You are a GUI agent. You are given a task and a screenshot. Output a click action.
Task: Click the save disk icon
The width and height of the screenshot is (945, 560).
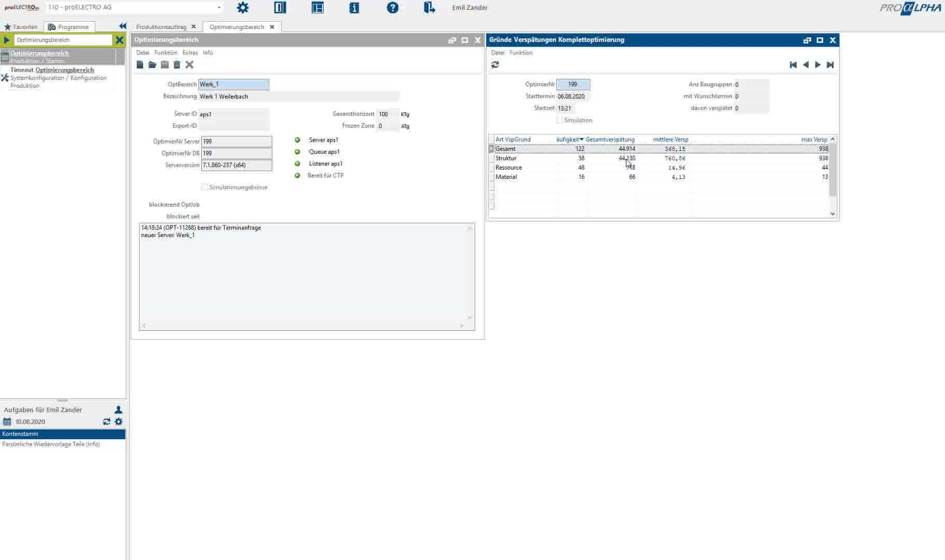tap(164, 65)
